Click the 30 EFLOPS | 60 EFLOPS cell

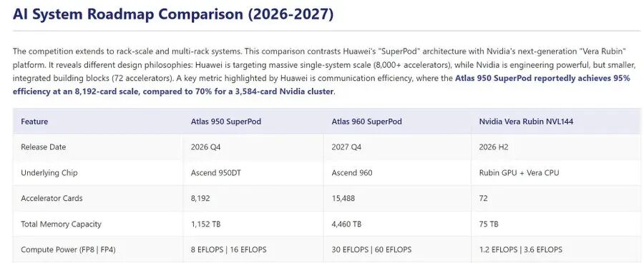(x=371, y=249)
